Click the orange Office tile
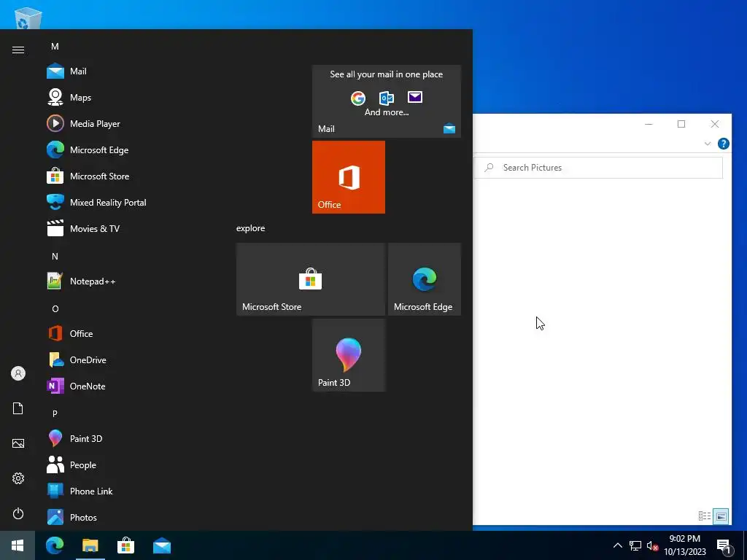Image resolution: width=747 pixels, height=560 pixels. click(x=349, y=177)
